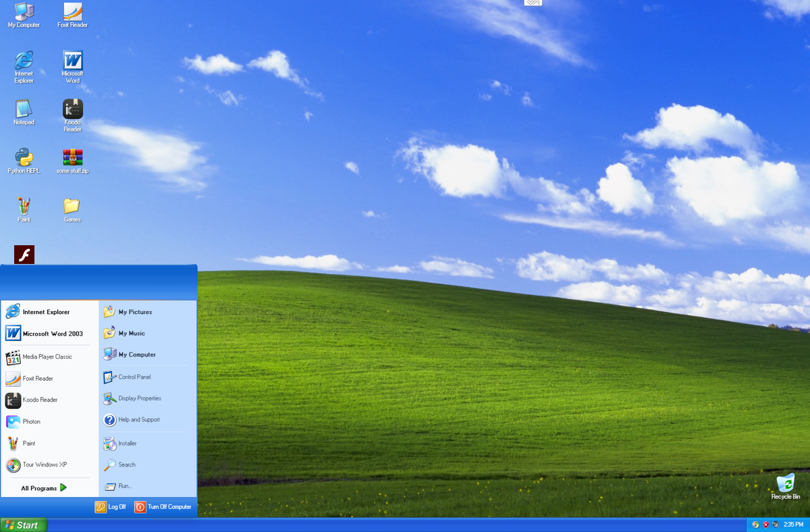Open Display Properties from the Start menu

click(147, 398)
